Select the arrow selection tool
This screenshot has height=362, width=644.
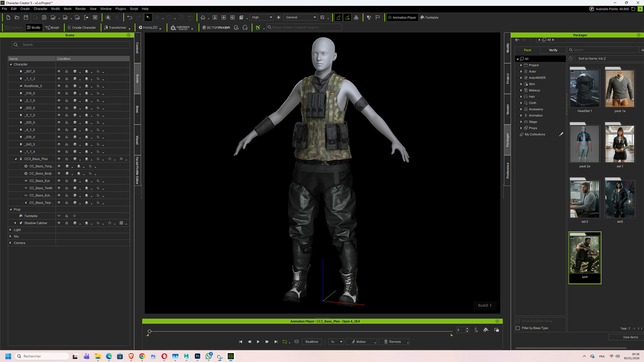click(148, 17)
